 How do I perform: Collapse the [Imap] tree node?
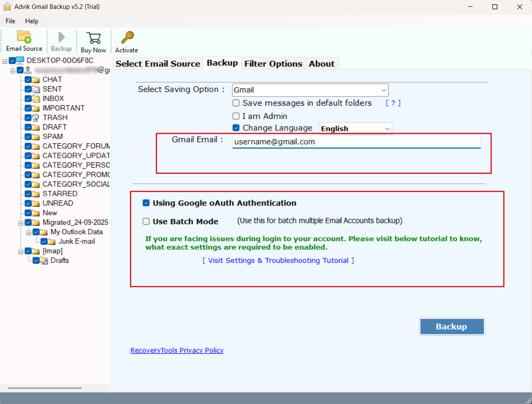coord(21,251)
